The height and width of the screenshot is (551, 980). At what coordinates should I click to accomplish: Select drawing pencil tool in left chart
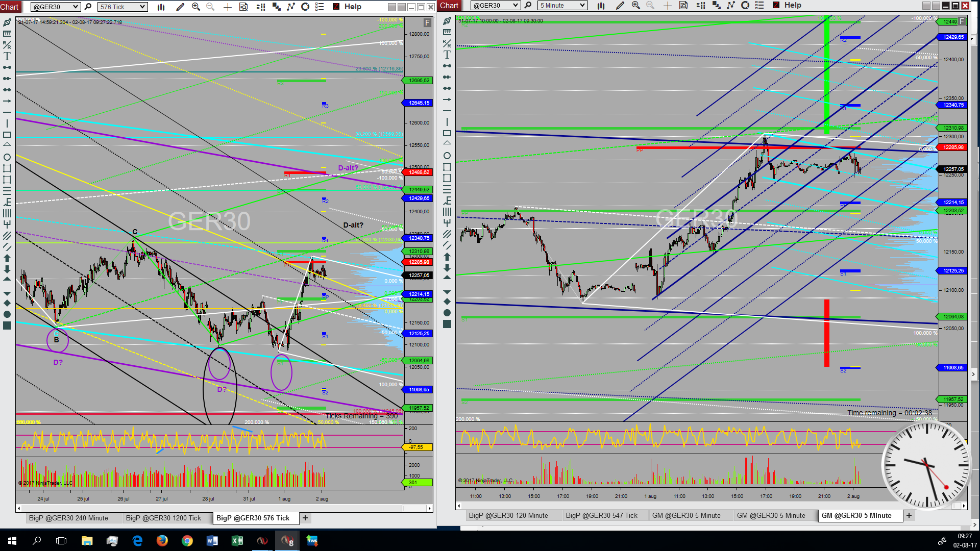coord(180,7)
